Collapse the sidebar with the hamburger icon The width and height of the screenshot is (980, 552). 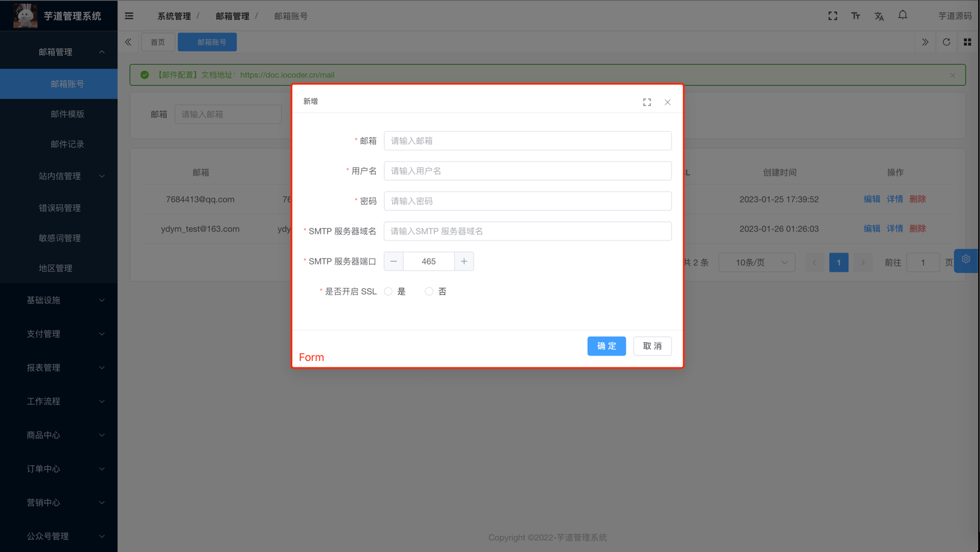[128, 16]
